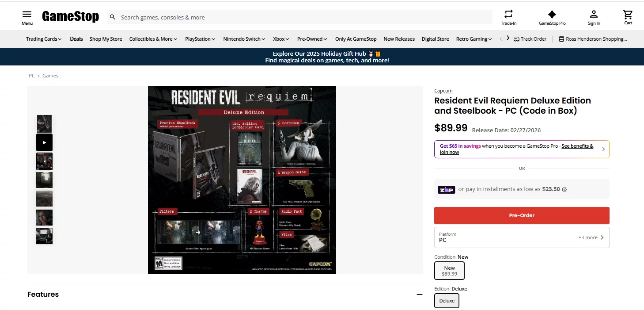Select the fifth gallery thumbnail

point(44,199)
